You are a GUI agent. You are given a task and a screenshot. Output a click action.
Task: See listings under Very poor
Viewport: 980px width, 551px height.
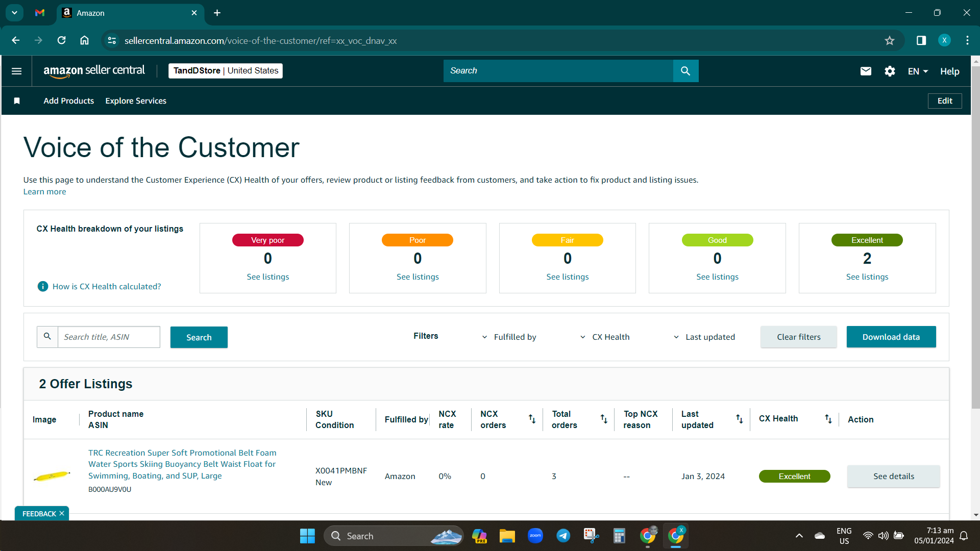point(268,277)
